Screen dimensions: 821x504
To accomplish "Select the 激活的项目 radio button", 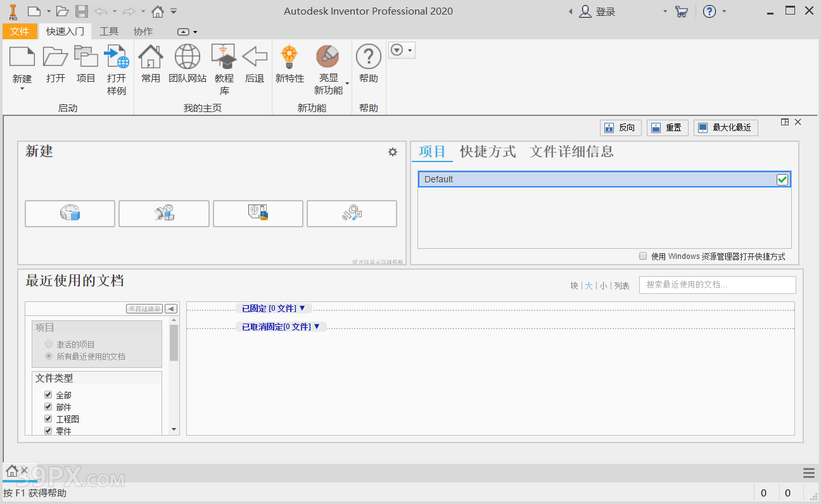I will [x=49, y=344].
